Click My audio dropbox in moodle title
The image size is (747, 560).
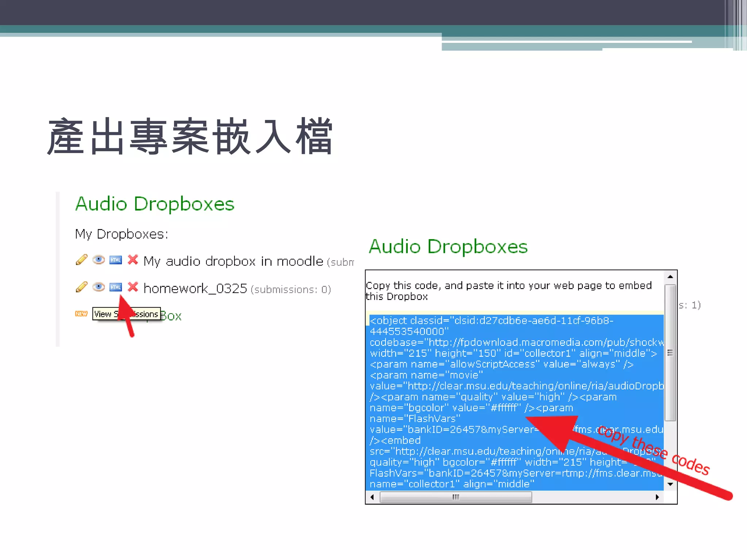point(233,261)
